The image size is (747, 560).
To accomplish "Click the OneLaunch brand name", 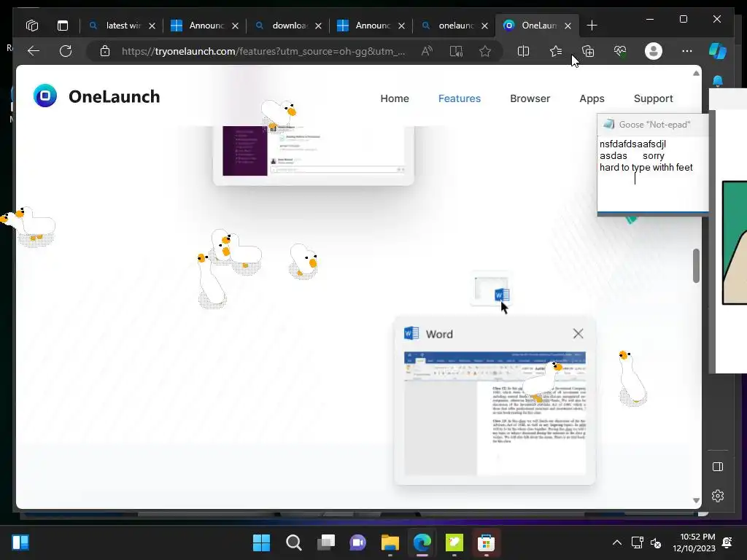I will [x=115, y=97].
